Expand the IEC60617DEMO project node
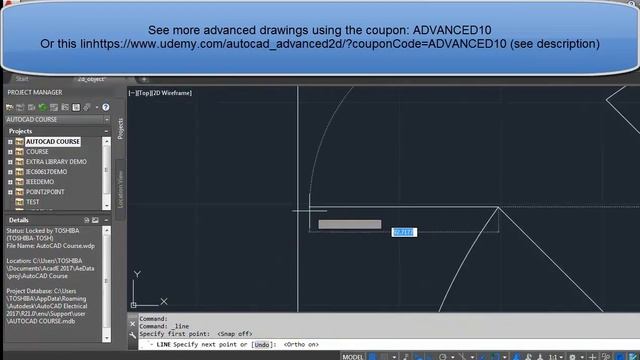Image resolution: width=640 pixels, height=360 pixels. [x=10, y=172]
